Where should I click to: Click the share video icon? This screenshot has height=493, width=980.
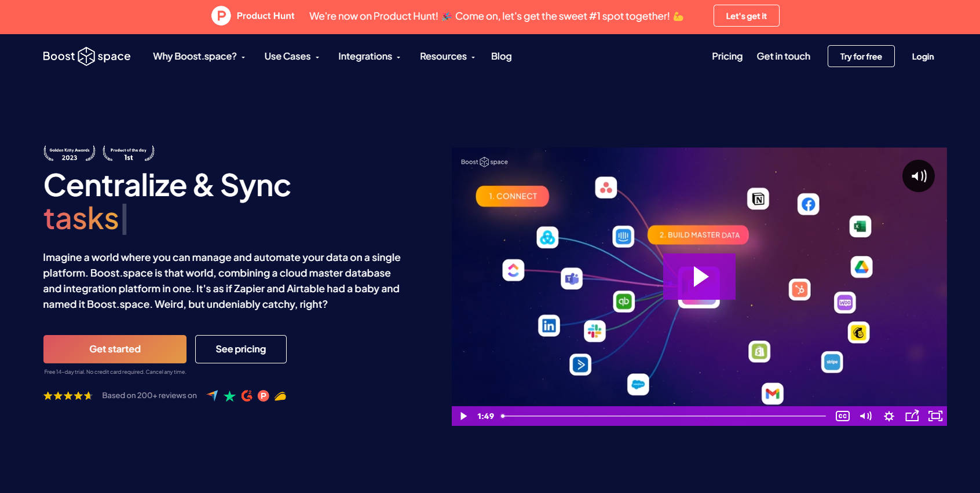912,416
